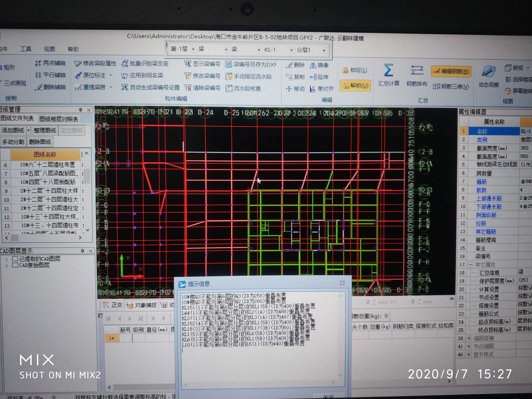Image resolution: width=532 pixels, height=399 pixels.
Task: Select the 两点辅轴 two-point auxiliary axis tool
Action: click(50, 63)
